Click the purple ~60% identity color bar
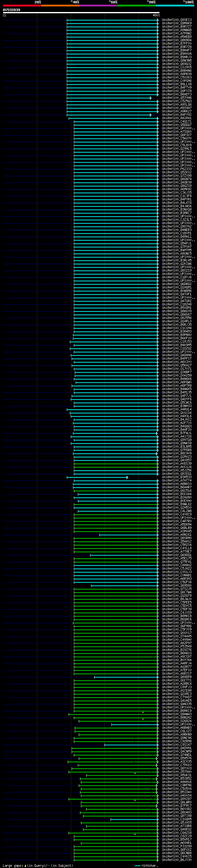 [x=99, y=6]
